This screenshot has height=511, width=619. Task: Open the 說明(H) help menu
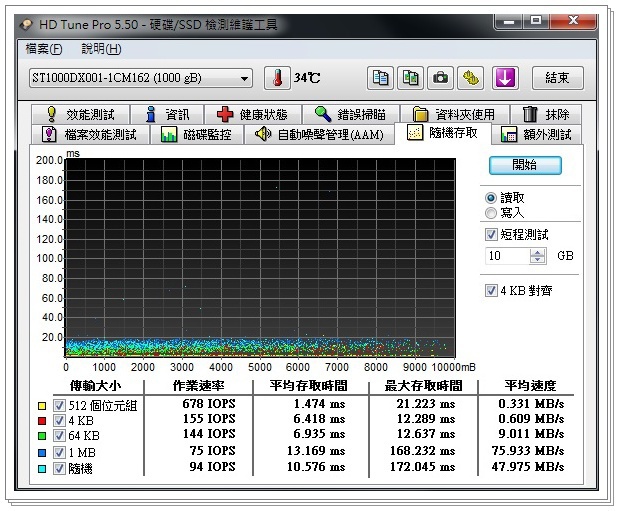[x=101, y=49]
